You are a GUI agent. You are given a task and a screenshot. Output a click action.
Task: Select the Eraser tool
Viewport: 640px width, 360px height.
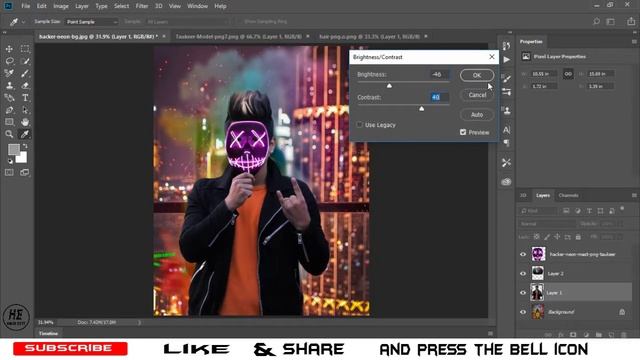tap(25, 85)
